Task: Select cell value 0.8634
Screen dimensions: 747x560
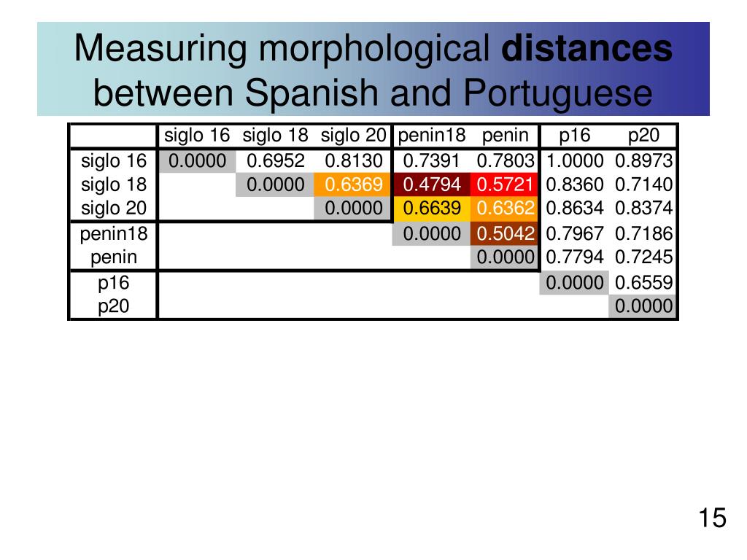Action: coord(575,209)
